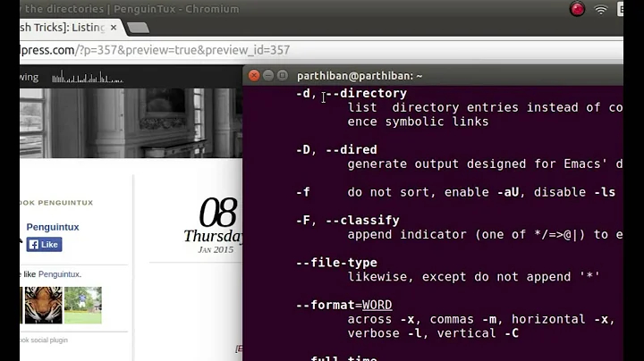
Task: Click the --file-type option text
Action: coord(336,263)
